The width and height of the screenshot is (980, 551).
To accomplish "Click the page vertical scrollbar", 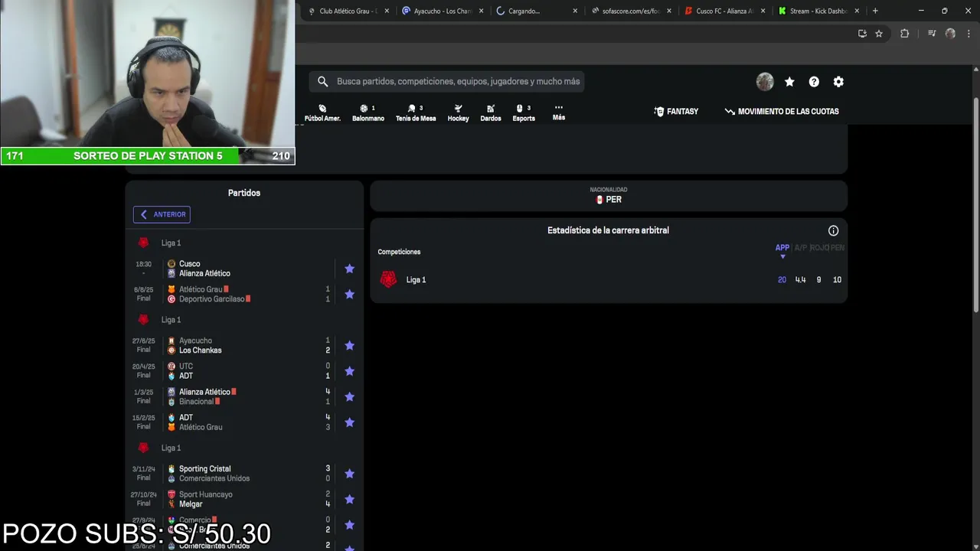I will 975,204.
